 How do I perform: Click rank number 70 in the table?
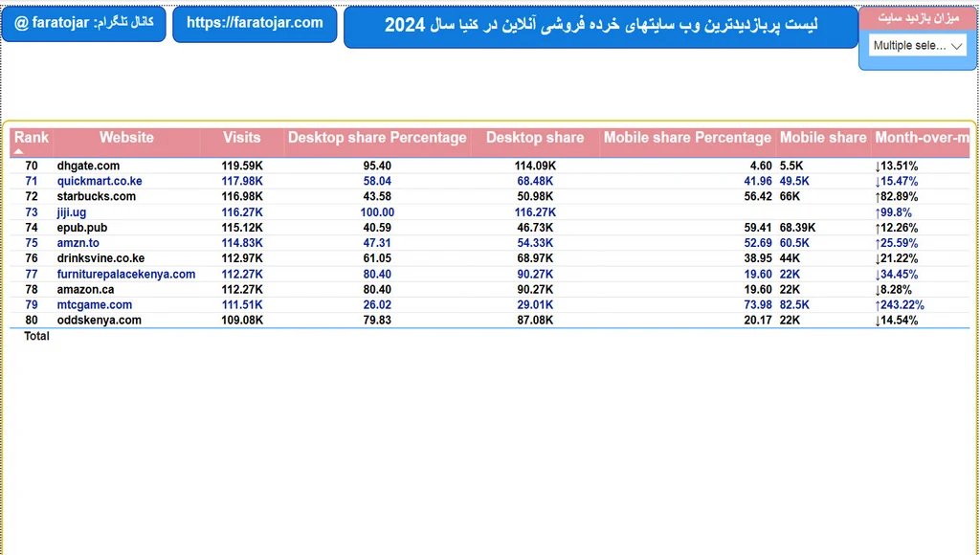(x=32, y=166)
